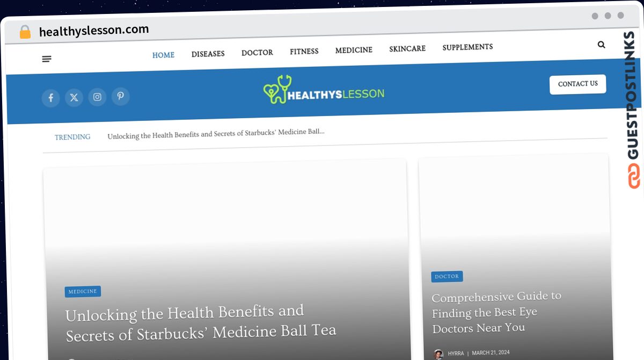Open the Skincare menu item
The height and width of the screenshot is (360, 644).
[x=407, y=49]
